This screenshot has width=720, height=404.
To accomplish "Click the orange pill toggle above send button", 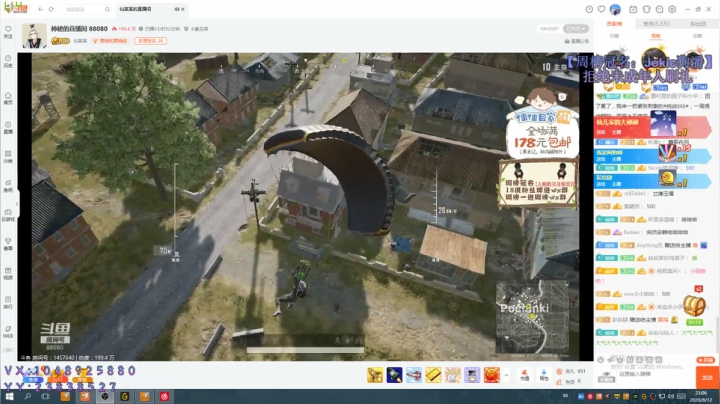I will pos(705,360).
